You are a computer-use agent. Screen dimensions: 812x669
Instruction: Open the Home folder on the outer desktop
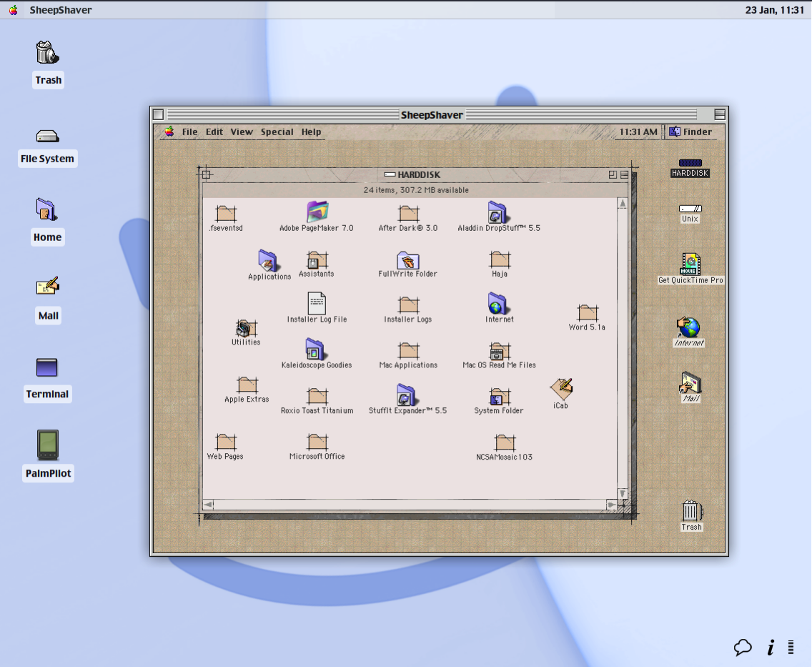point(47,209)
